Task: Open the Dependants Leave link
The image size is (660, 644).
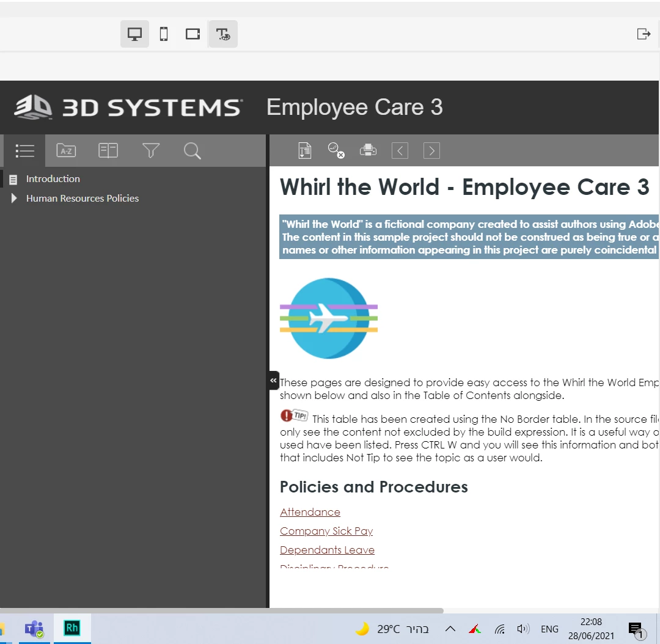Action: [x=328, y=550]
